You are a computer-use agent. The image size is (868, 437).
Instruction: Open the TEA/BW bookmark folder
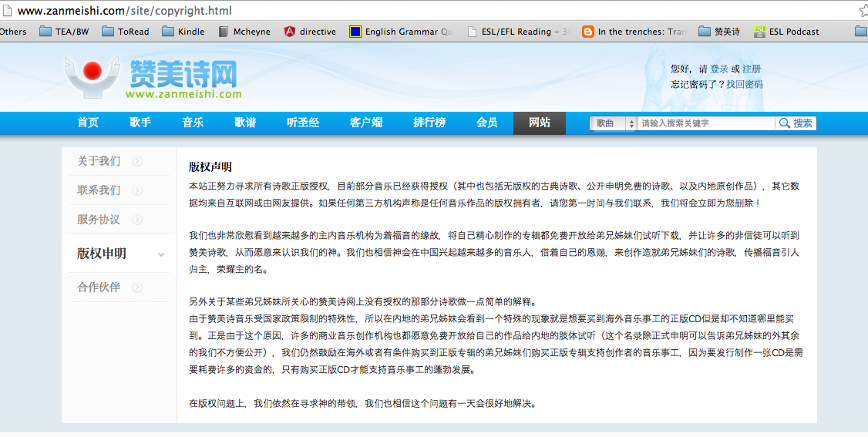[x=64, y=32]
